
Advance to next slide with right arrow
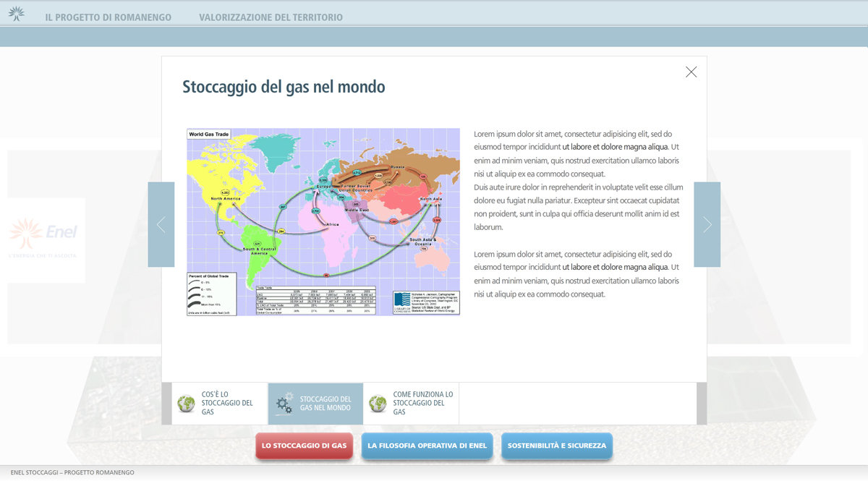pyautogui.click(x=707, y=225)
